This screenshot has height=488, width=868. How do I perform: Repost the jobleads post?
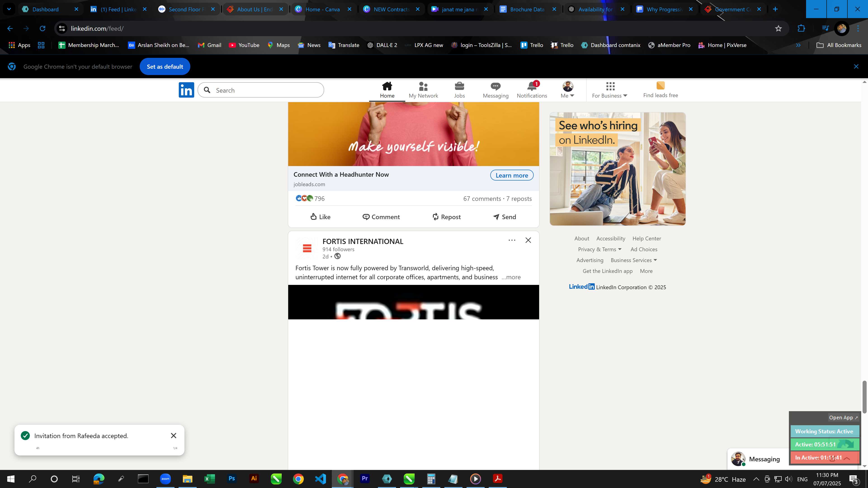[446, 217]
